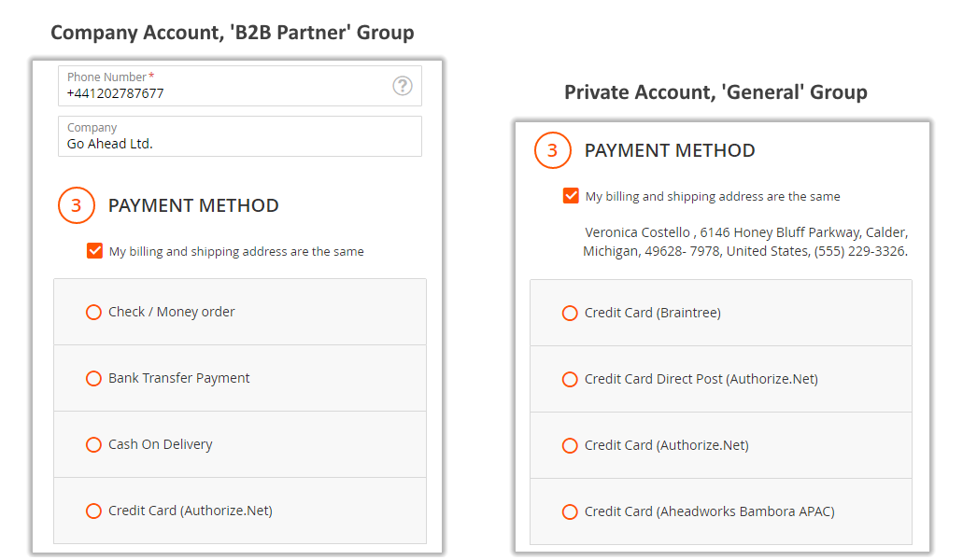977x560 pixels.
Task: Click the Bank Transfer Payment label text
Action: pos(178,378)
